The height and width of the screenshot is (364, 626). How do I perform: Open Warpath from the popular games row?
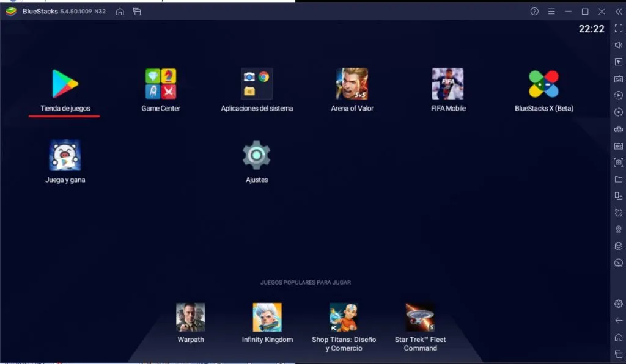click(190, 318)
